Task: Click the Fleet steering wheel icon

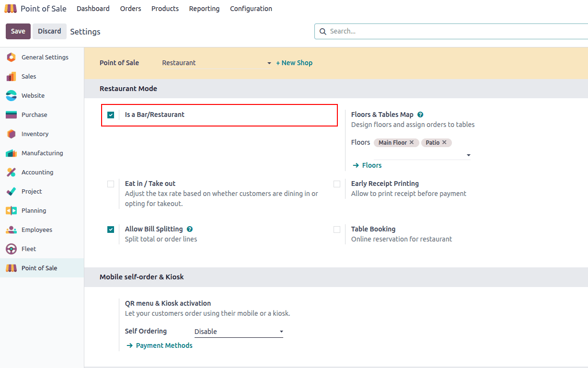Action: (11, 249)
